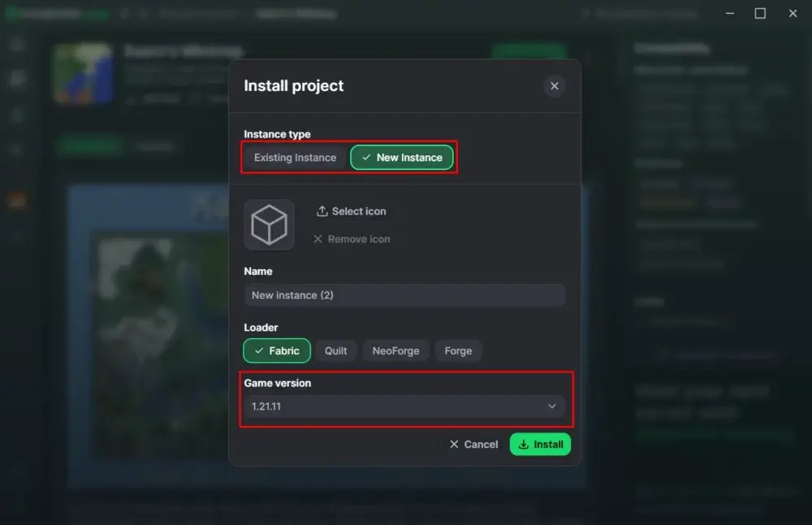Switch loader from Fabric to Forge
The height and width of the screenshot is (525, 812).
(458, 350)
